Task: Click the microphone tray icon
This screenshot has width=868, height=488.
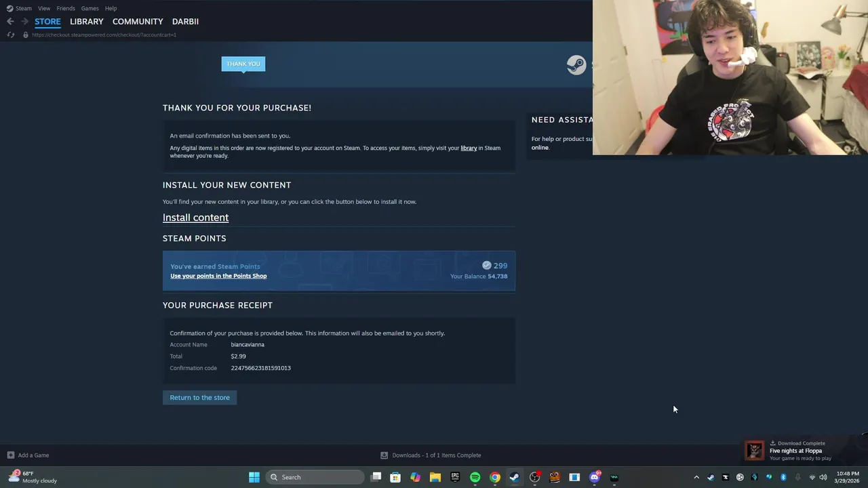Action: pyautogui.click(x=797, y=477)
